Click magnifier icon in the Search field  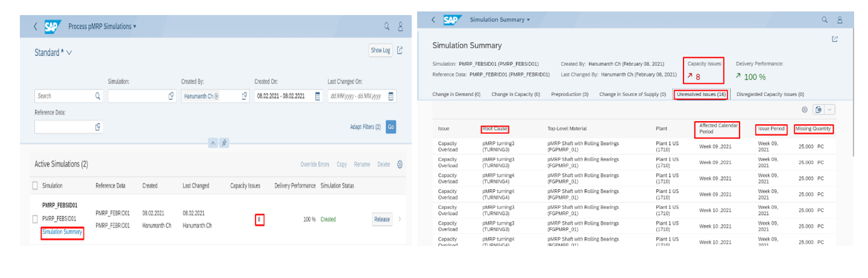(x=98, y=96)
